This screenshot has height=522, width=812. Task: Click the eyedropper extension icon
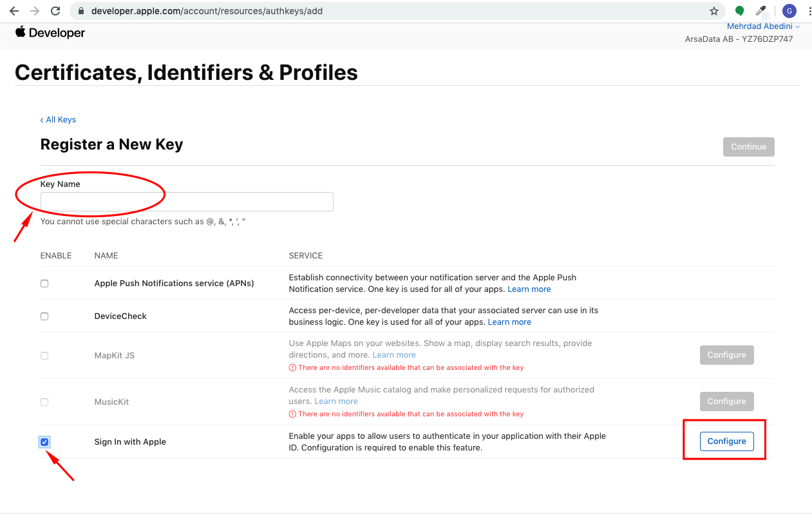click(761, 11)
